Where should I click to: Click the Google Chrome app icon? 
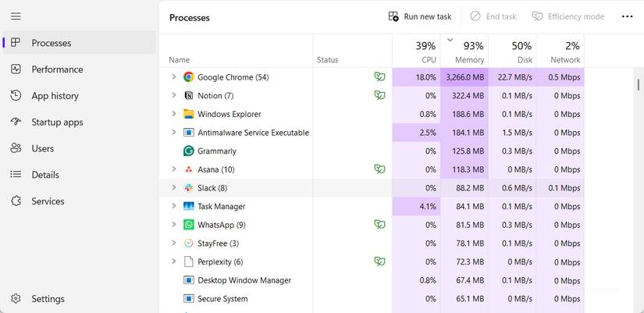pyautogui.click(x=189, y=76)
